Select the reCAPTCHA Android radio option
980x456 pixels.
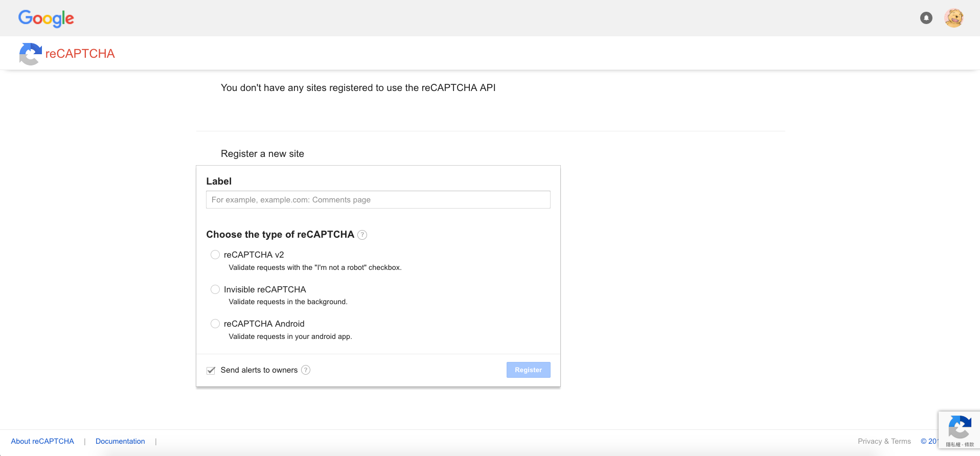(x=215, y=324)
